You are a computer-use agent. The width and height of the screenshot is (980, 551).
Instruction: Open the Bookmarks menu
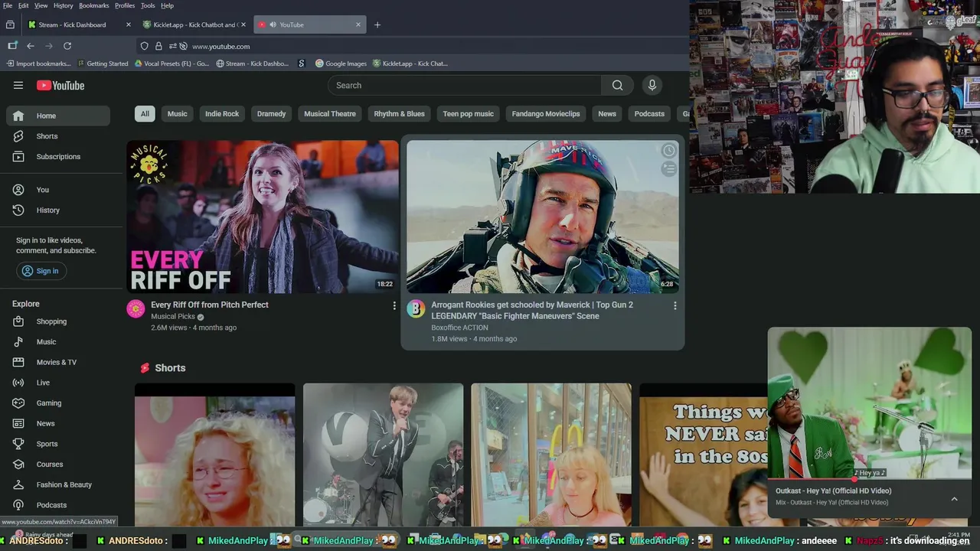click(94, 5)
